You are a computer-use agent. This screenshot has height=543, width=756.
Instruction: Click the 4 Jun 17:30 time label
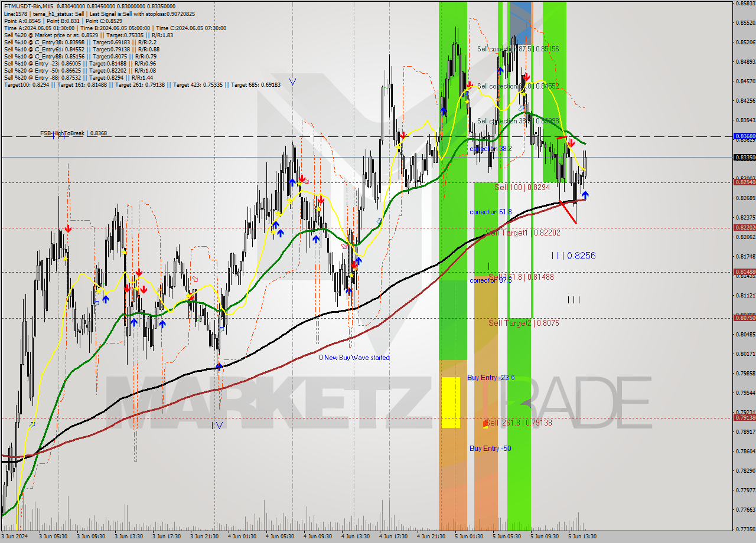point(393,537)
